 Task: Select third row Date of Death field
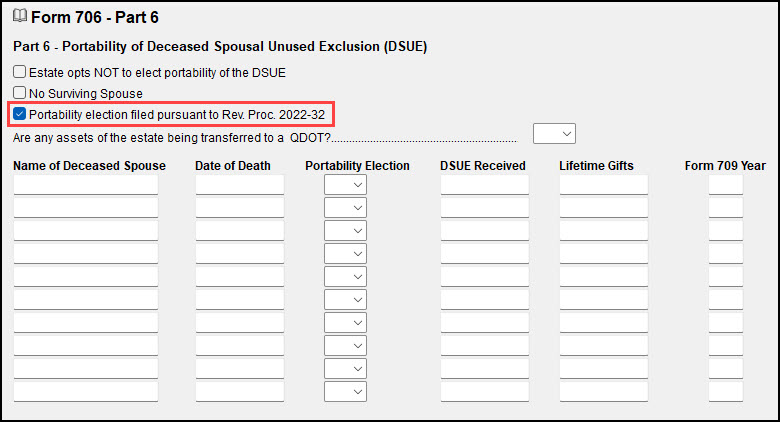coord(240,230)
